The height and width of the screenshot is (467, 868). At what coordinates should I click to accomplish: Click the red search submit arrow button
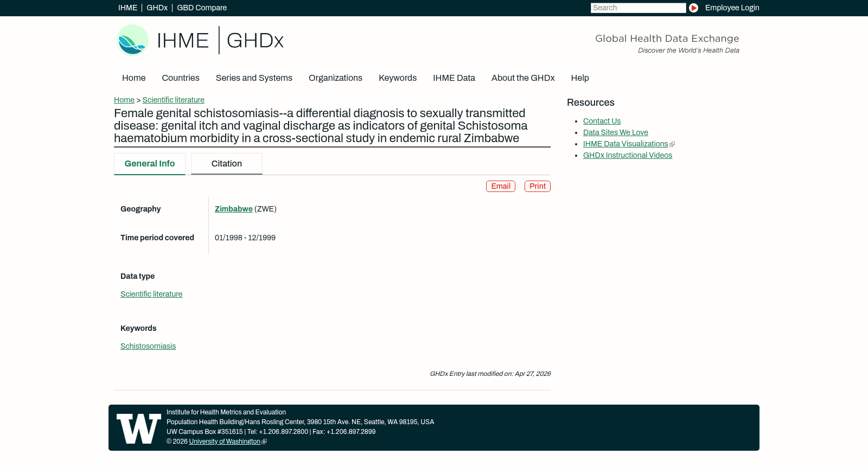[693, 8]
